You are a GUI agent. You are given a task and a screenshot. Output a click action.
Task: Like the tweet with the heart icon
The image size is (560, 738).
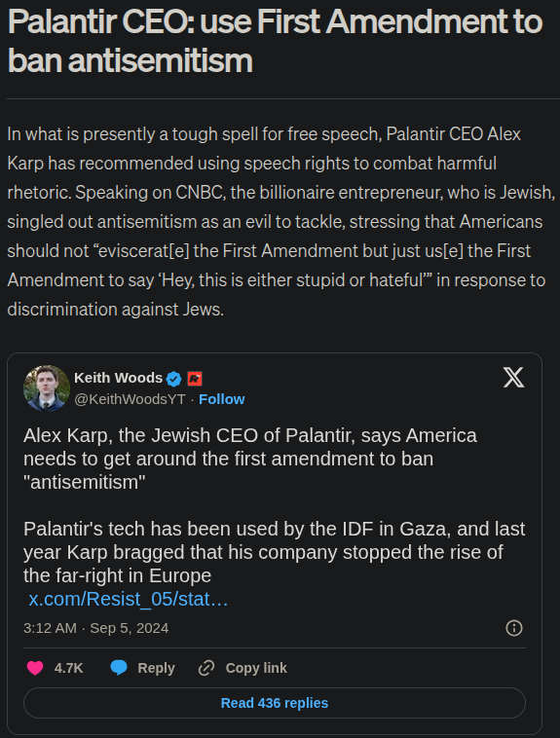(35, 668)
